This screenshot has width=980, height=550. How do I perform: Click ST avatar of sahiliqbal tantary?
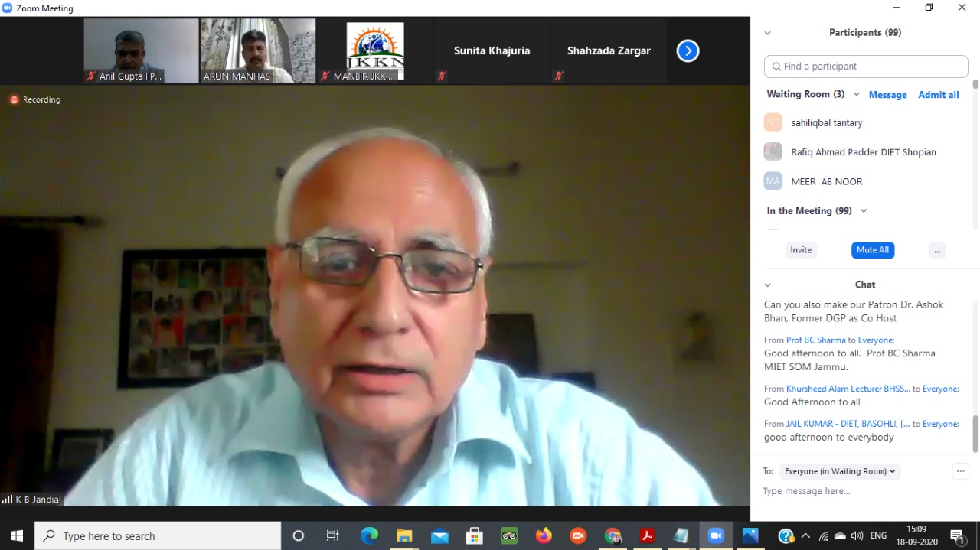(773, 122)
